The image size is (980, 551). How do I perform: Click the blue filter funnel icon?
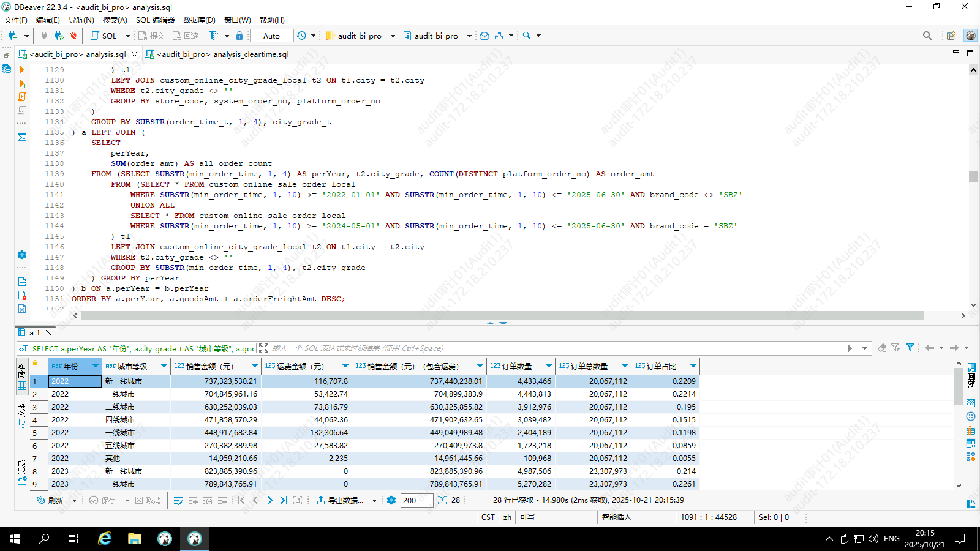[x=910, y=348]
